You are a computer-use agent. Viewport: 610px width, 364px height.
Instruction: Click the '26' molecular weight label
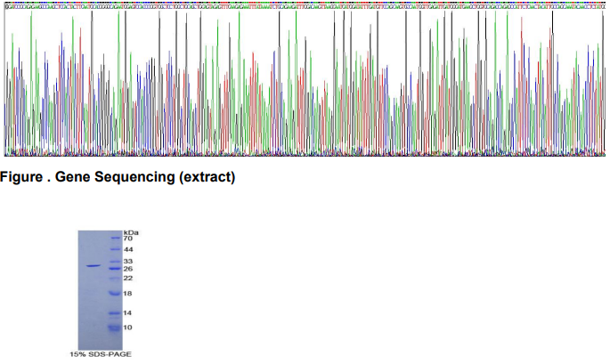[127, 268]
